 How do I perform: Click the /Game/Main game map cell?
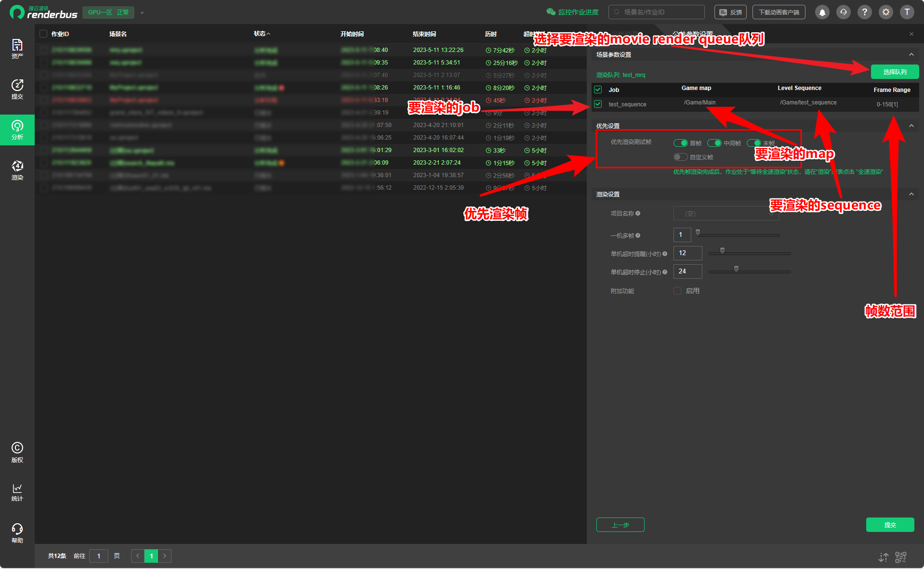pyautogui.click(x=700, y=103)
